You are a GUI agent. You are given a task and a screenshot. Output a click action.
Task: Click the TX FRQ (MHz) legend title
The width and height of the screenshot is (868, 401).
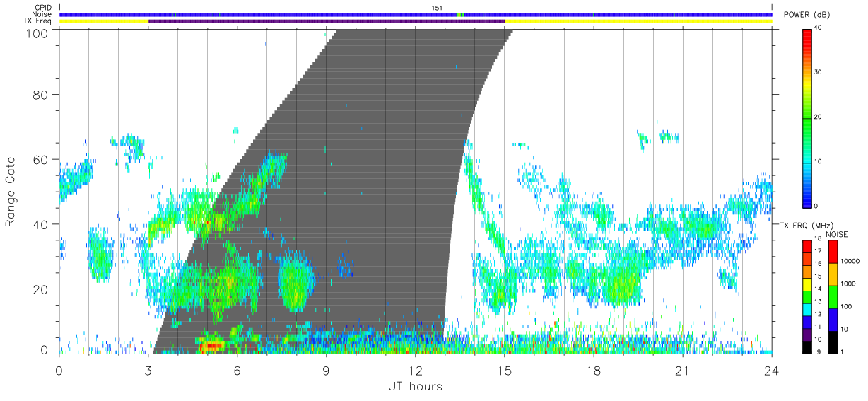tap(805, 225)
